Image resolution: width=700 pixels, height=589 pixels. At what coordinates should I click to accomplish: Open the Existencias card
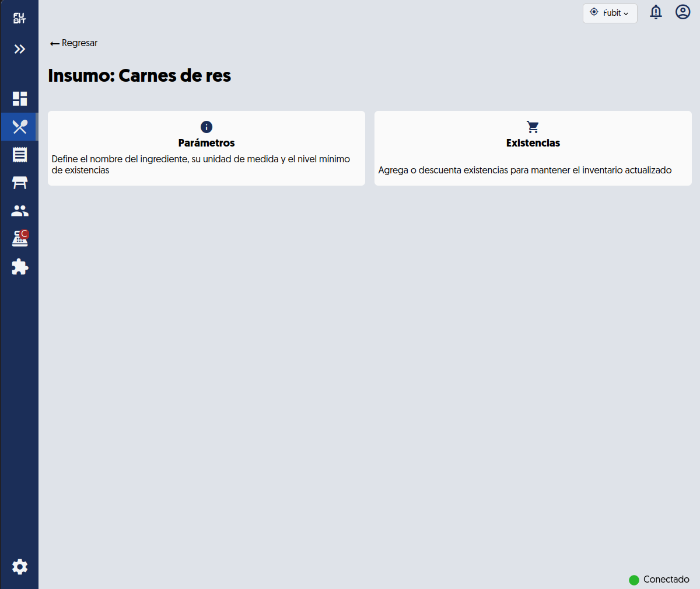[533, 148]
